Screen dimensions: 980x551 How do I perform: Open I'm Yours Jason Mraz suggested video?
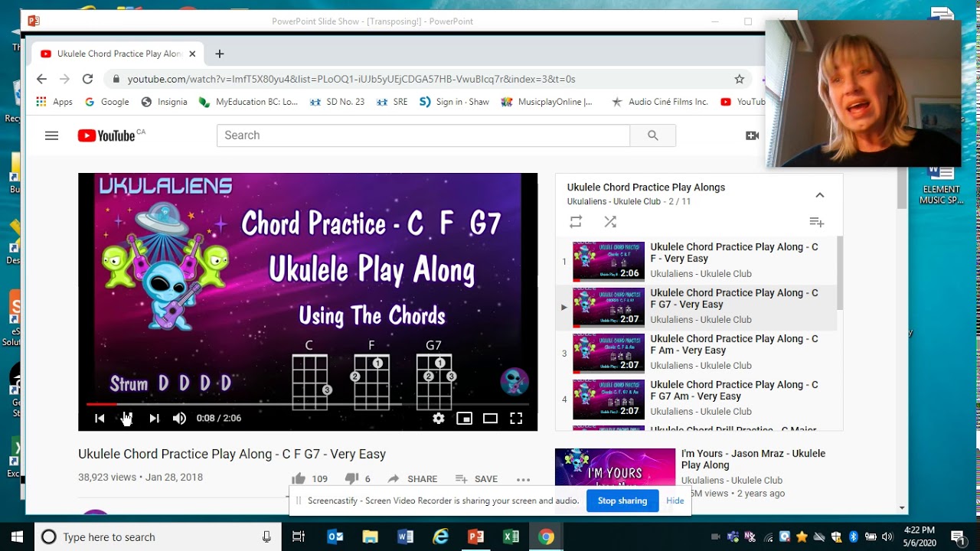(753, 459)
